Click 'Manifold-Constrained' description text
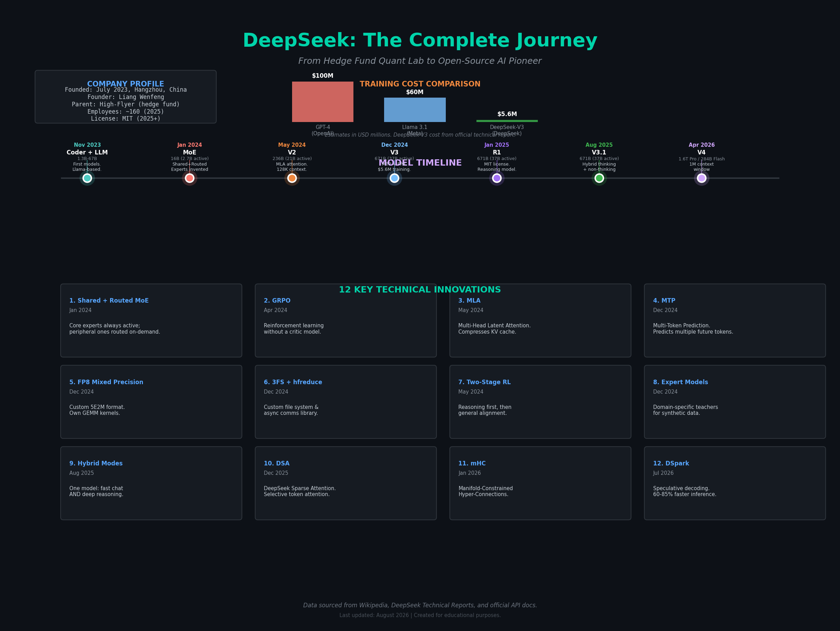Viewport: 840px width, 631px height. 486,488
